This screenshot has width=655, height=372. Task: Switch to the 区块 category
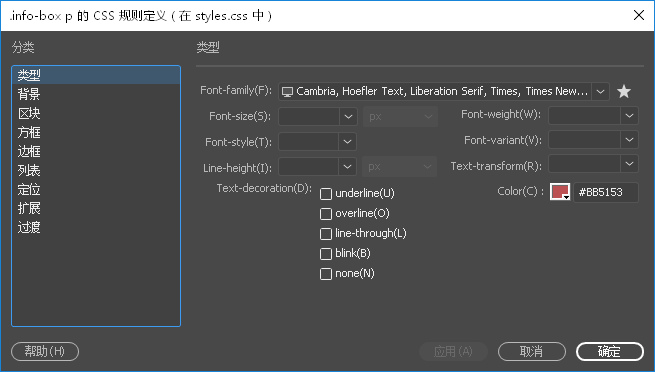(x=96, y=114)
